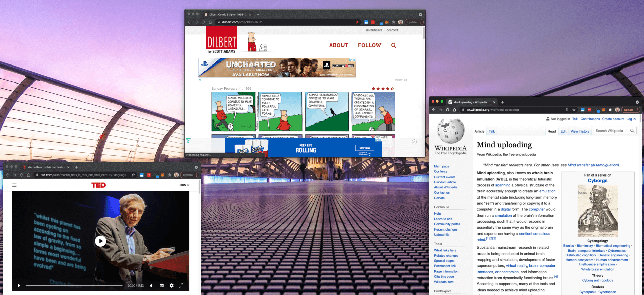Click Mind transfer (disambiguation) link
This screenshot has width=644, height=295.
(593, 165)
